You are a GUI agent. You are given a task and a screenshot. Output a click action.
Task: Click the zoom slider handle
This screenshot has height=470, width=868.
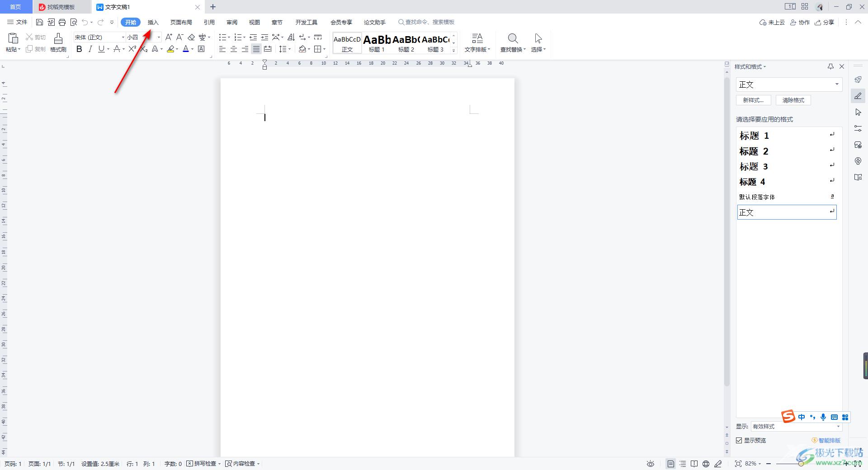801,464
